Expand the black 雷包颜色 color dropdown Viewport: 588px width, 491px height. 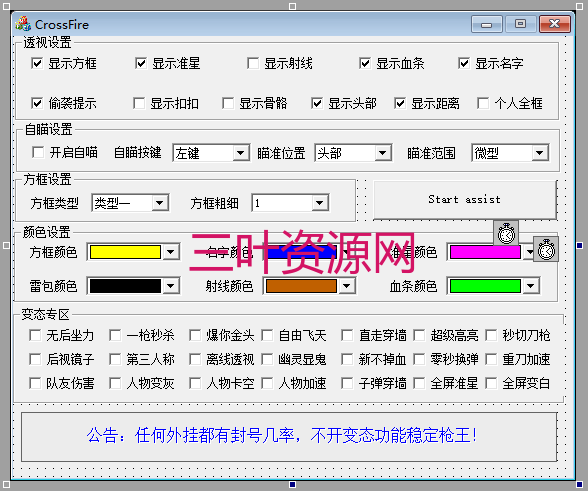tap(171, 286)
